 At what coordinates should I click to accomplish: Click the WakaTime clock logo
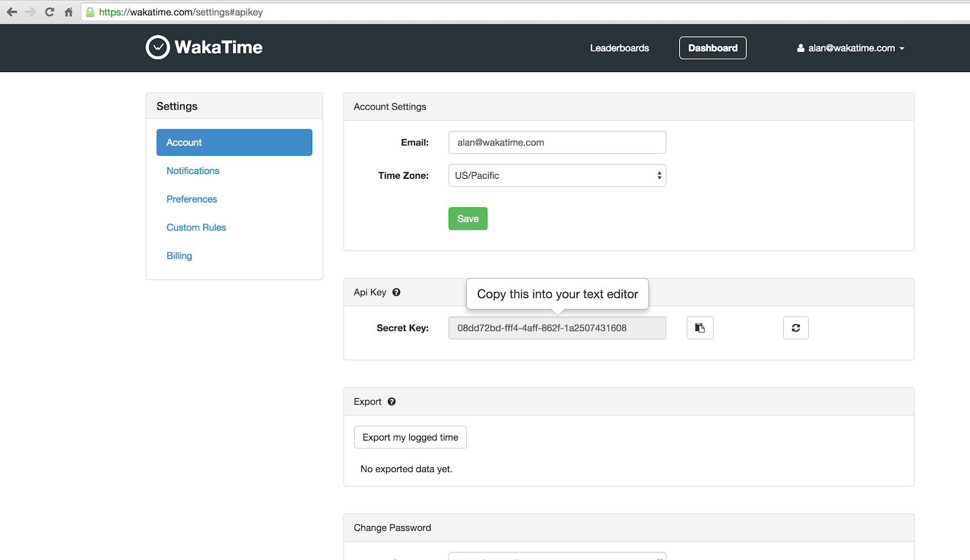(x=158, y=47)
